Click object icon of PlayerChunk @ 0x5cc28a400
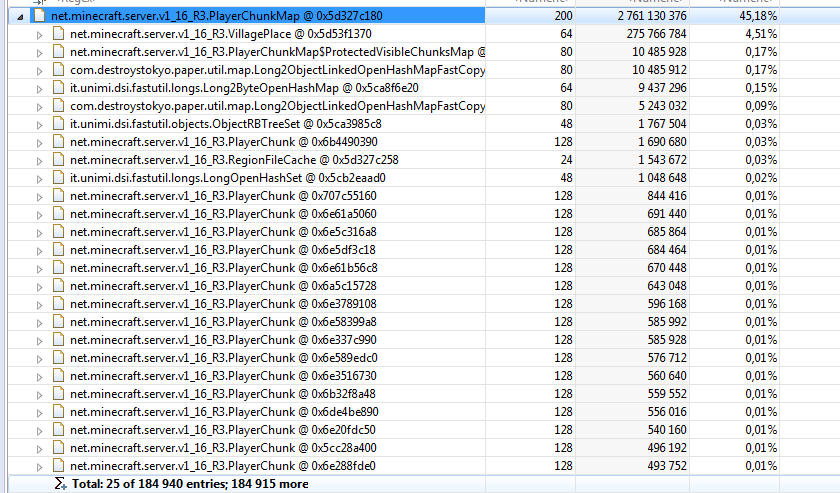 click(x=58, y=447)
